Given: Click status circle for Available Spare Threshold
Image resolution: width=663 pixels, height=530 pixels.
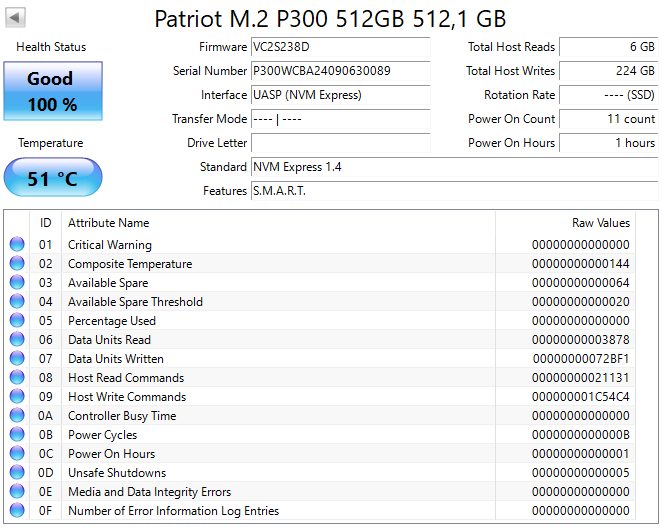Looking at the screenshot, I should click(x=17, y=302).
